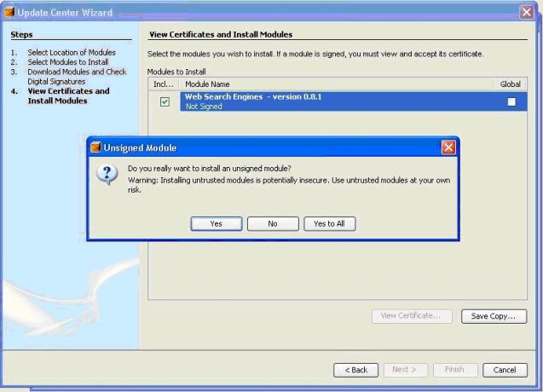Click the Incl... column header
This screenshot has height=392, width=543.
tap(164, 84)
